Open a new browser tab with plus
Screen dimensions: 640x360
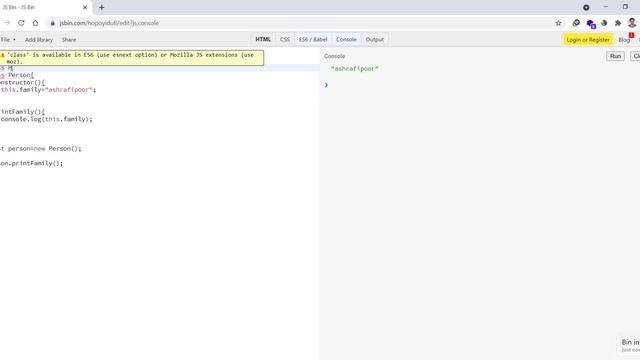(102, 7)
